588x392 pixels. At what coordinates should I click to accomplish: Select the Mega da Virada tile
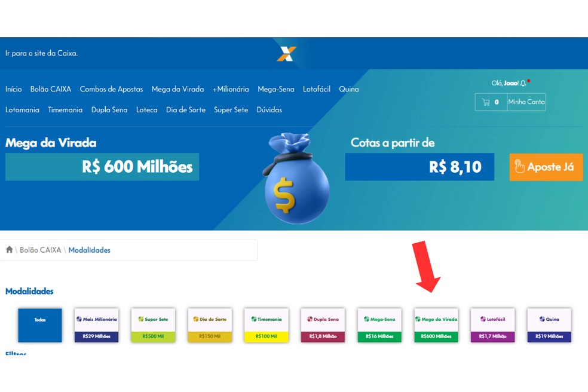click(436, 325)
